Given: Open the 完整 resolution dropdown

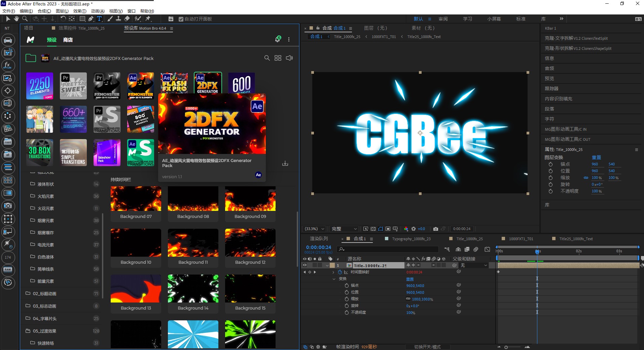Looking at the screenshot, I should (343, 229).
